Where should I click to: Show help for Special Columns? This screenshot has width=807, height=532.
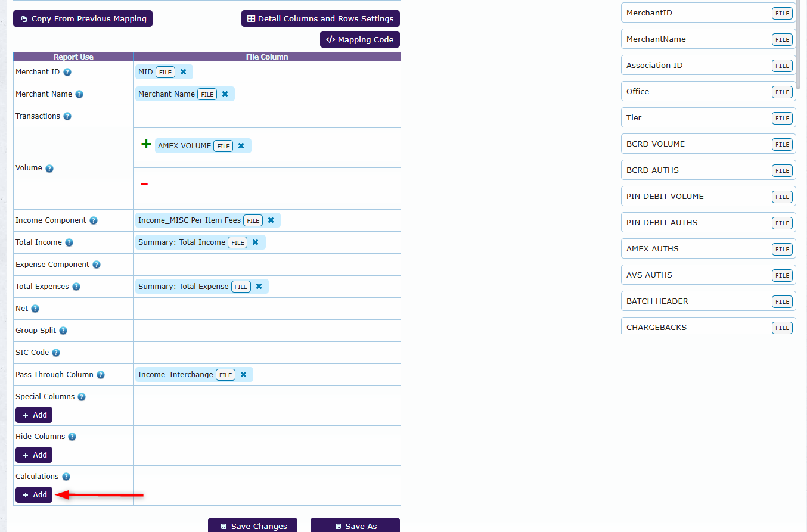point(82,397)
